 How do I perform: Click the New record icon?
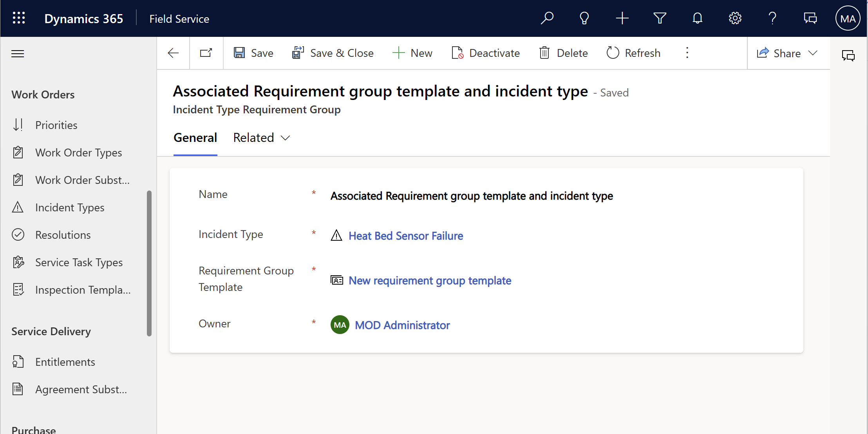pyautogui.click(x=622, y=18)
